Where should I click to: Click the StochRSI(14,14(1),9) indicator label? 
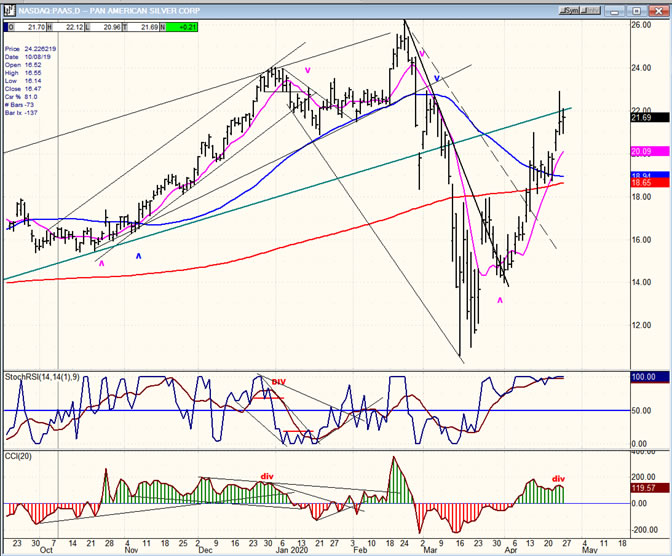(x=42, y=377)
